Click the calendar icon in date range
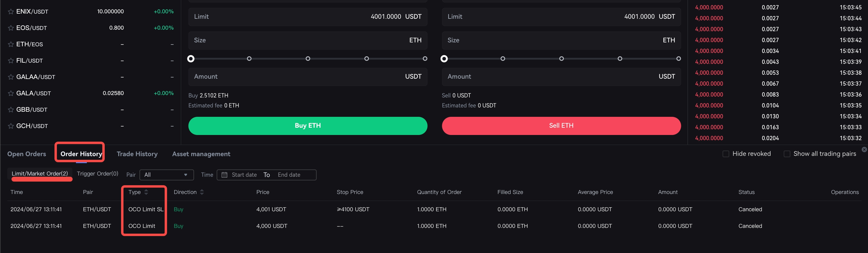Viewport: 868px width, 253px height. 224,175
